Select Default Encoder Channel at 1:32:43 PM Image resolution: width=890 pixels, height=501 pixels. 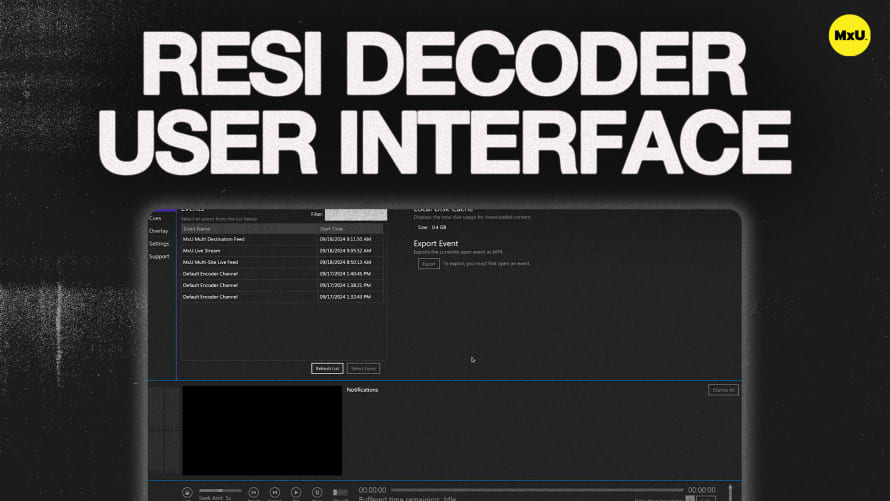tap(282, 297)
